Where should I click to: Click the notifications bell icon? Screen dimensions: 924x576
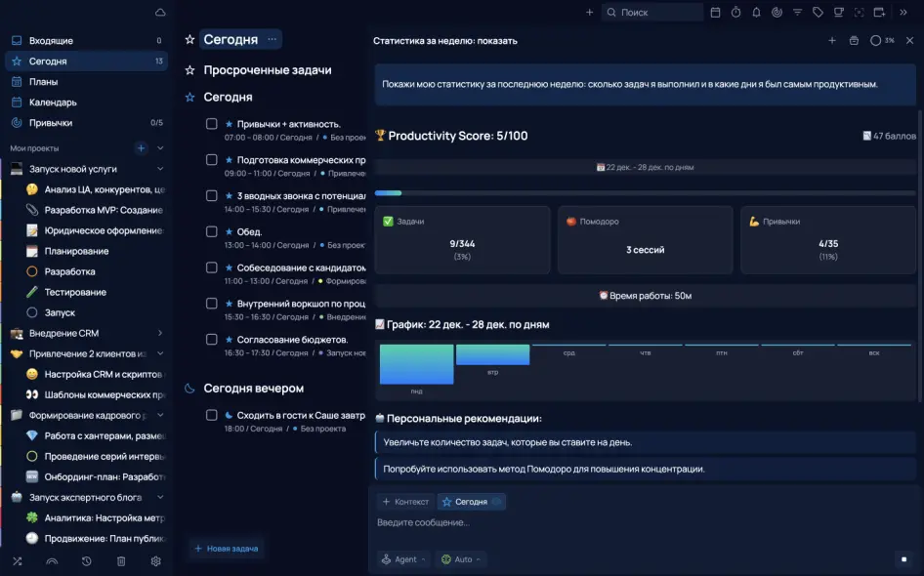756,13
